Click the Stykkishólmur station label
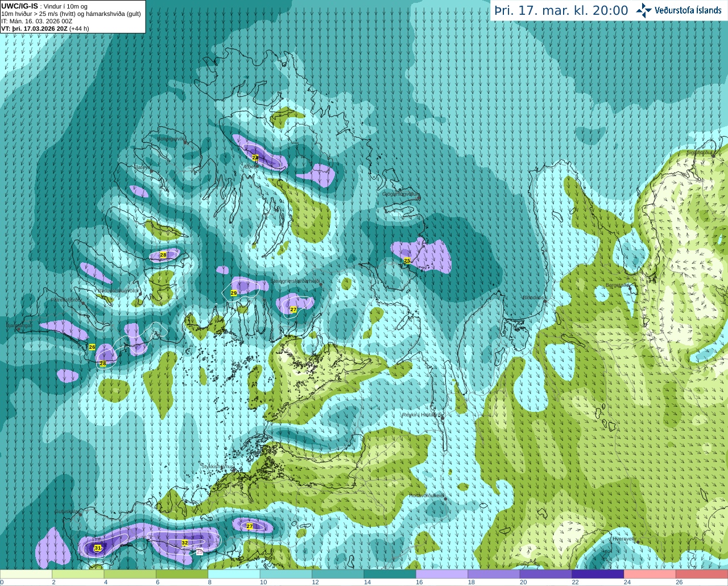 (218, 466)
